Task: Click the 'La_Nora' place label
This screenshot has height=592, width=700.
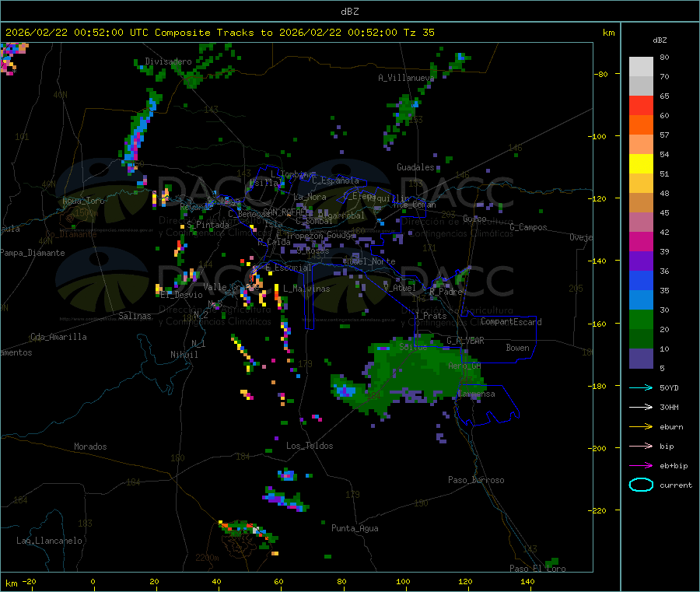Action: [x=310, y=197]
